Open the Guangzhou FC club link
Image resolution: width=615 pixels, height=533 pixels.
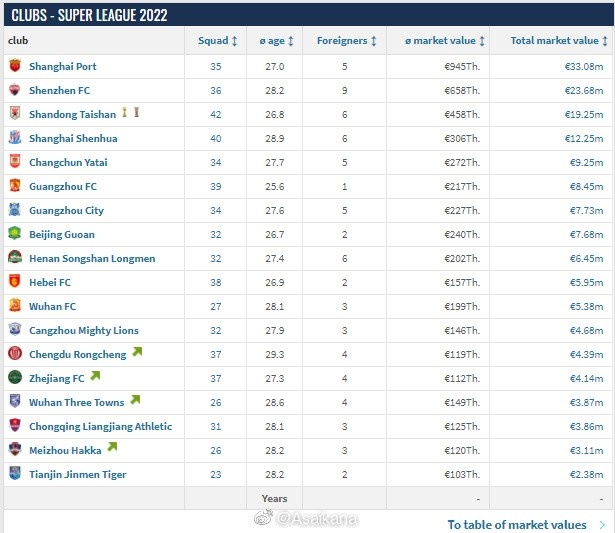(x=63, y=186)
